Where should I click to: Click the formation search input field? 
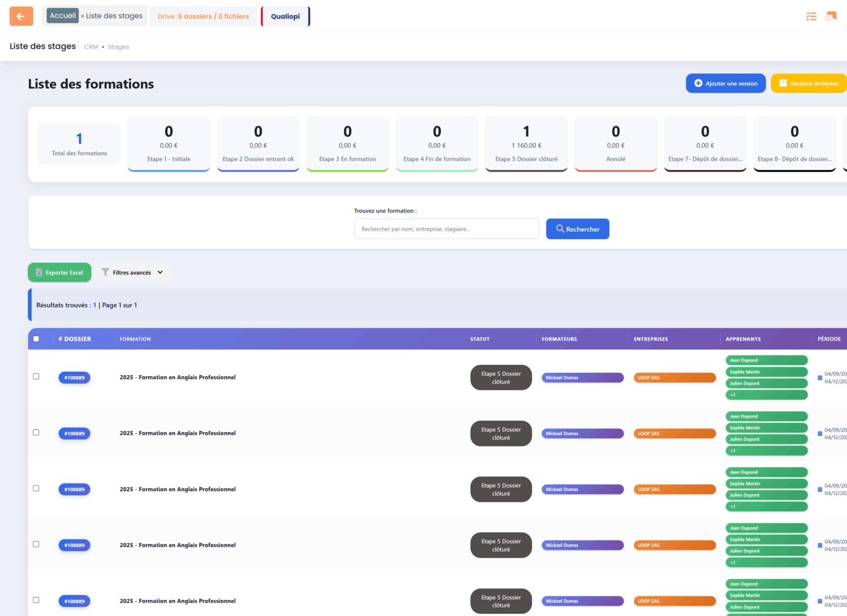446,229
